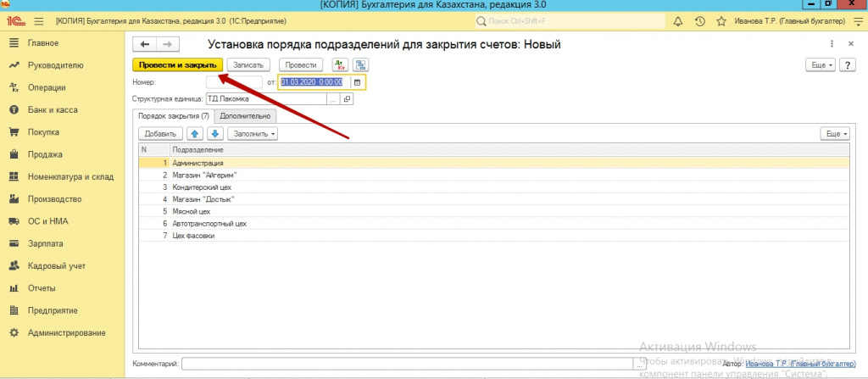
Task: Open the top Еще dropdown menu
Action: (821, 64)
